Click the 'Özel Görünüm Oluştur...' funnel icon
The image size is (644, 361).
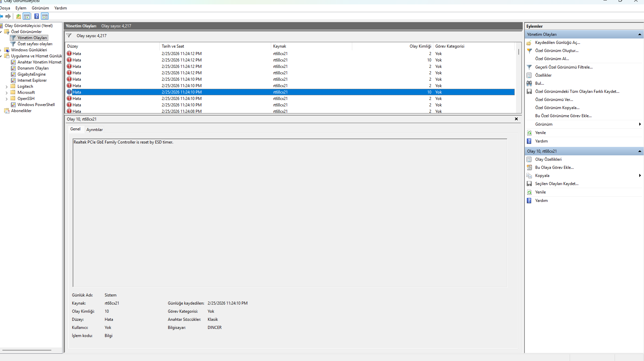coord(529,51)
